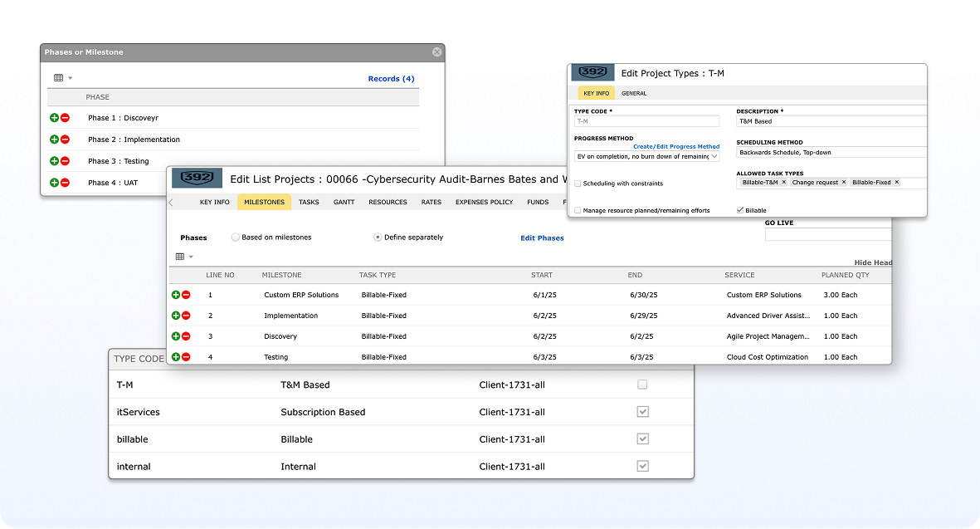Add a line at milestone Testing
Image resolution: width=980 pixels, height=529 pixels.
click(x=176, y=357)
